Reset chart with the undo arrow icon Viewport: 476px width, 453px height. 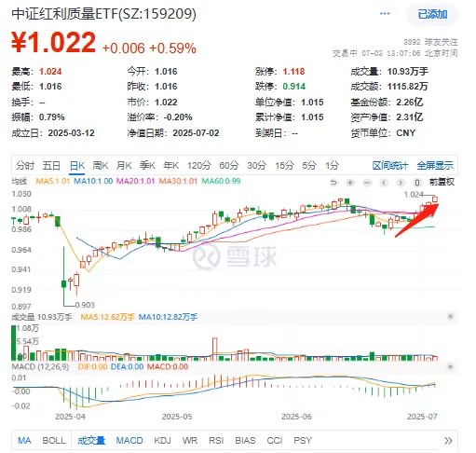point(333,183)
